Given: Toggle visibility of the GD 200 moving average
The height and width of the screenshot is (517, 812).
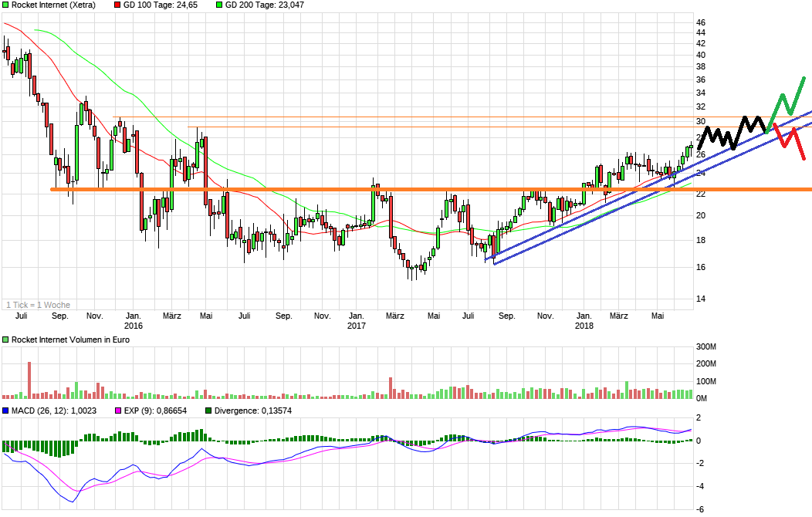Looking at the screenshot, I should [x=220, y=5].
